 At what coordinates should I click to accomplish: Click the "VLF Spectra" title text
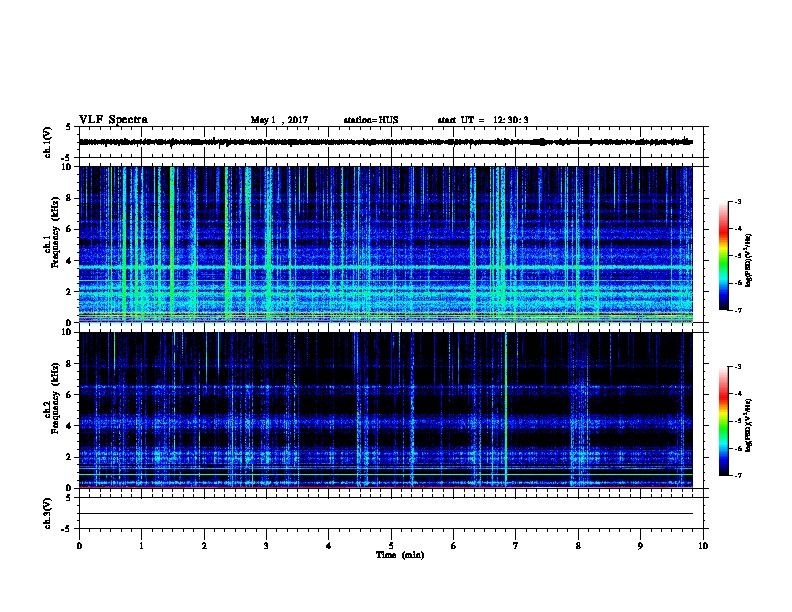(113, 120)
